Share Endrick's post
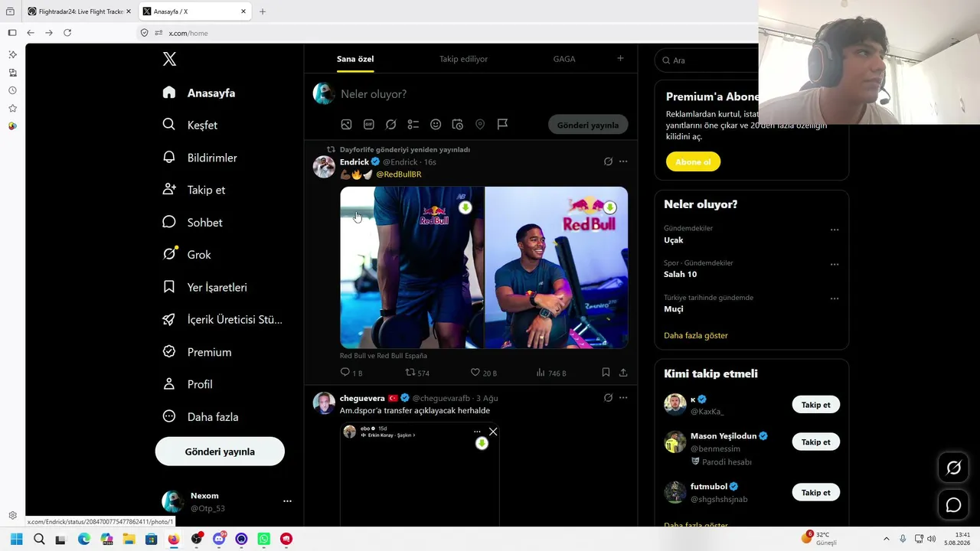 pos(623,373)
